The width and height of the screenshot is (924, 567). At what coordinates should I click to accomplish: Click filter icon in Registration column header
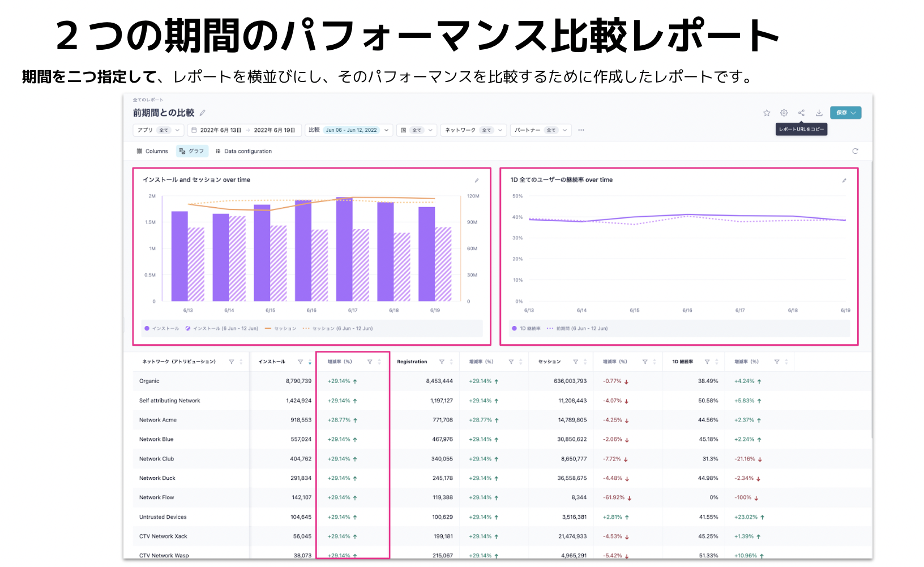[x=442, y=362]
